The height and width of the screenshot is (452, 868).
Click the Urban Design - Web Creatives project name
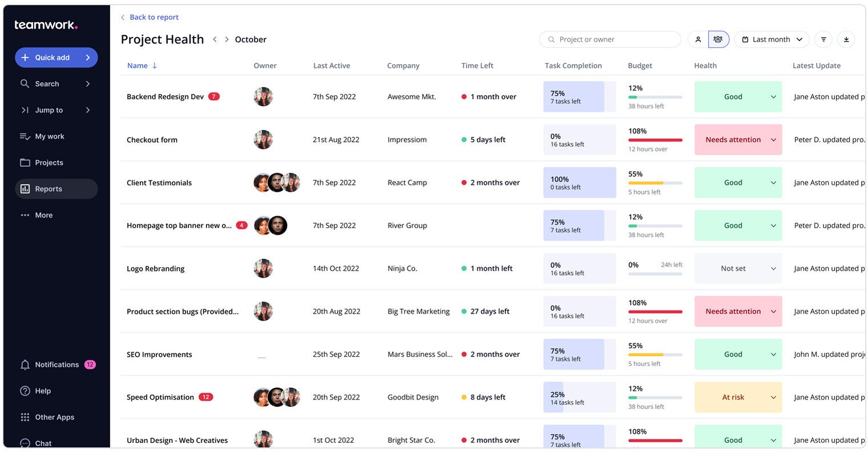pyautogui.click(x=177, y=440)
